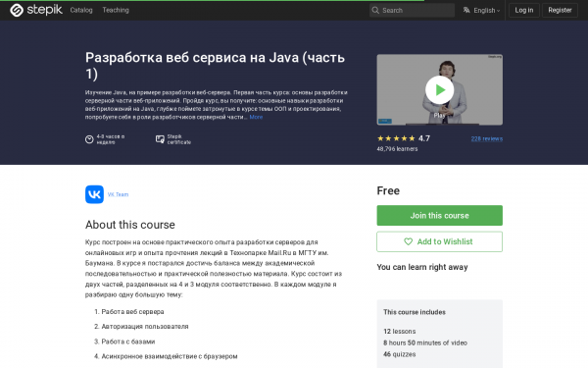This screenshot has width=588, height=368.
Task: Click the 12 lessons entry
Action: 400,332
